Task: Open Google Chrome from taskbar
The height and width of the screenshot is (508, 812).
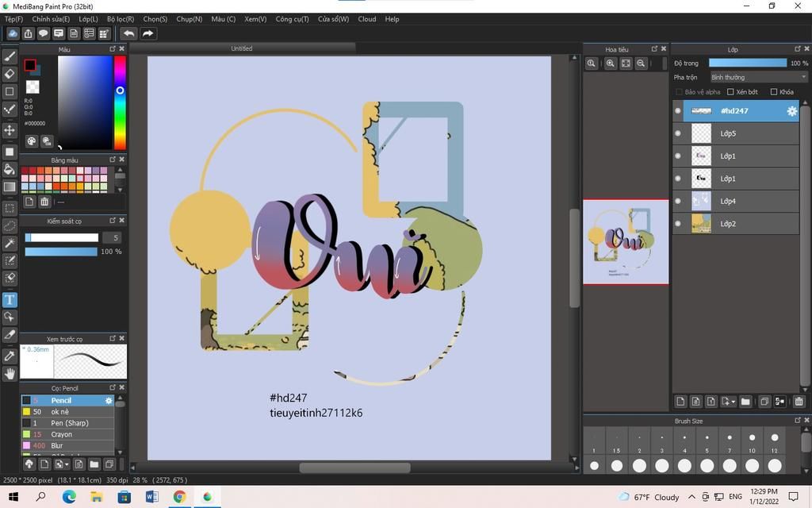Action: (x=180, y=497)
